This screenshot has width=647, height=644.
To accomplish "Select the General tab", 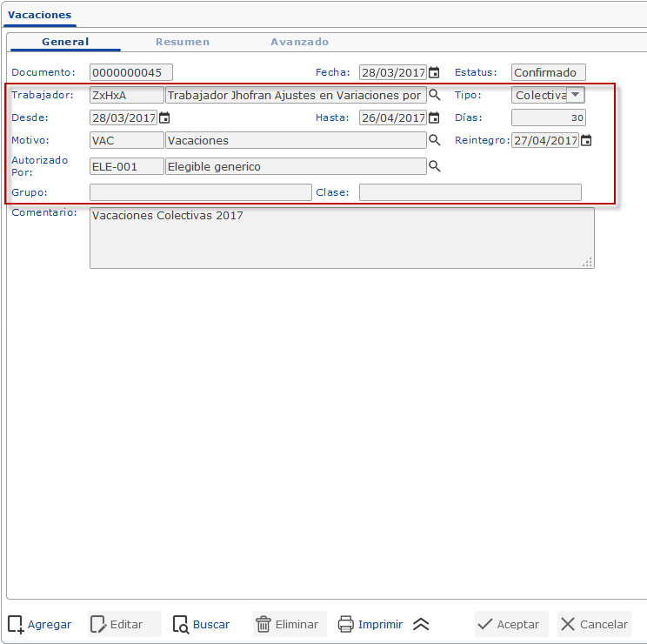I will (x=65, y=42).
